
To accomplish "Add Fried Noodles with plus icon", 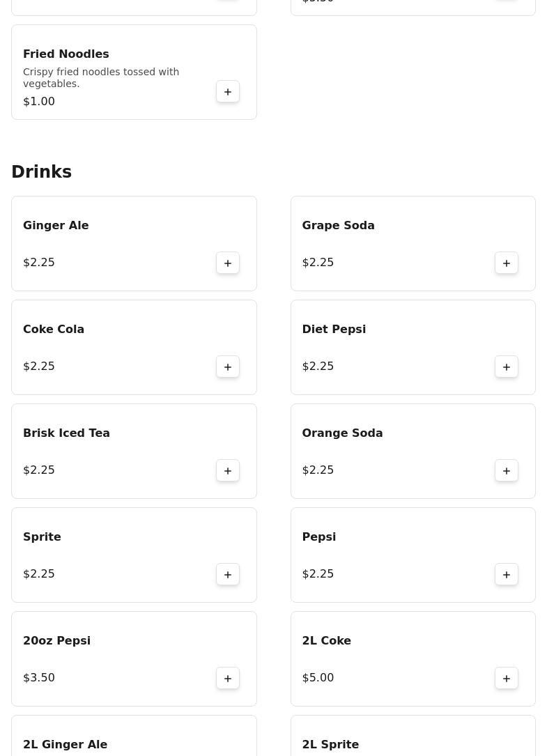I will pyautogui.click(x=228, y=91).
